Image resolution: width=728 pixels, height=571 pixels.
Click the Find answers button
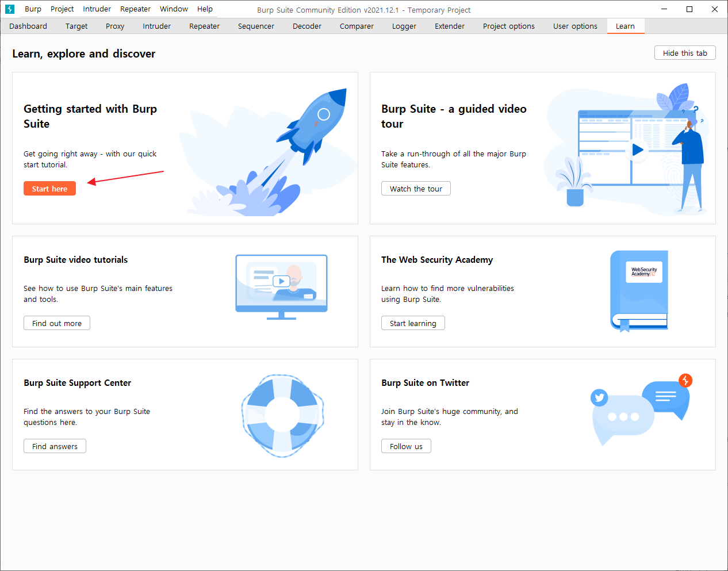(55, 446)
